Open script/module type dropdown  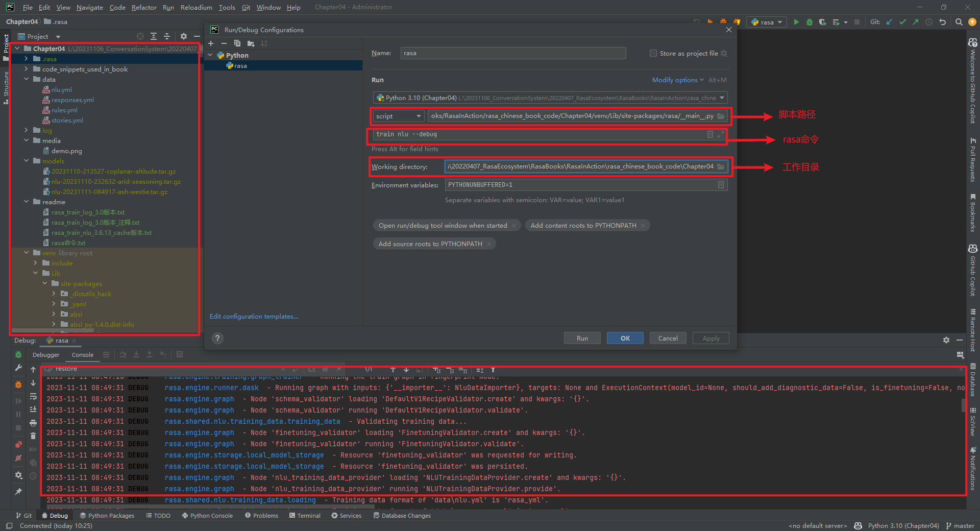click(398, 116)
